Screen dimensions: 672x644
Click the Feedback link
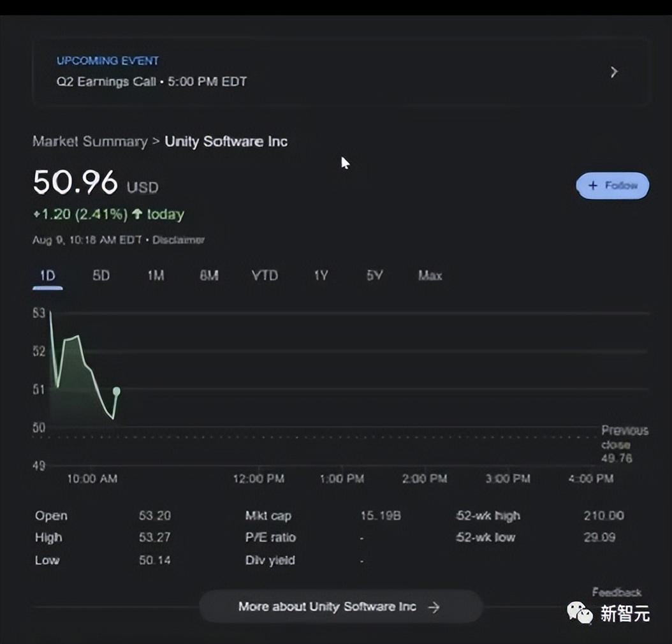click(617, 592)
